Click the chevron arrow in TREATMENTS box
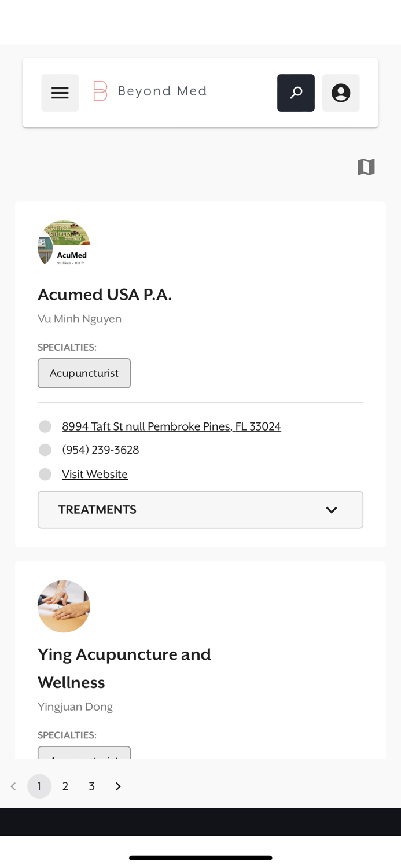Image resolution: width=401 pixels, height=868 pixels. [x=332, y=510]
